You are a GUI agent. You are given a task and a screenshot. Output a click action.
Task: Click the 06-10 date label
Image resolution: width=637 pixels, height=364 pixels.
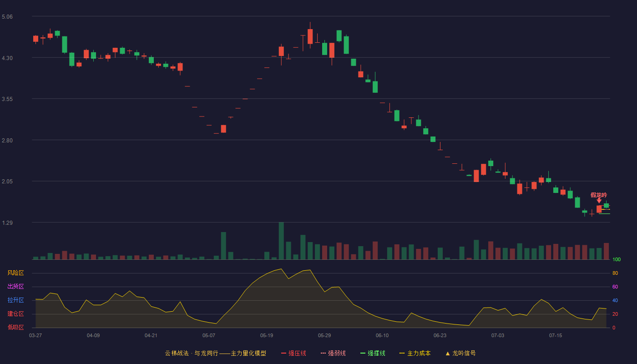382,335
